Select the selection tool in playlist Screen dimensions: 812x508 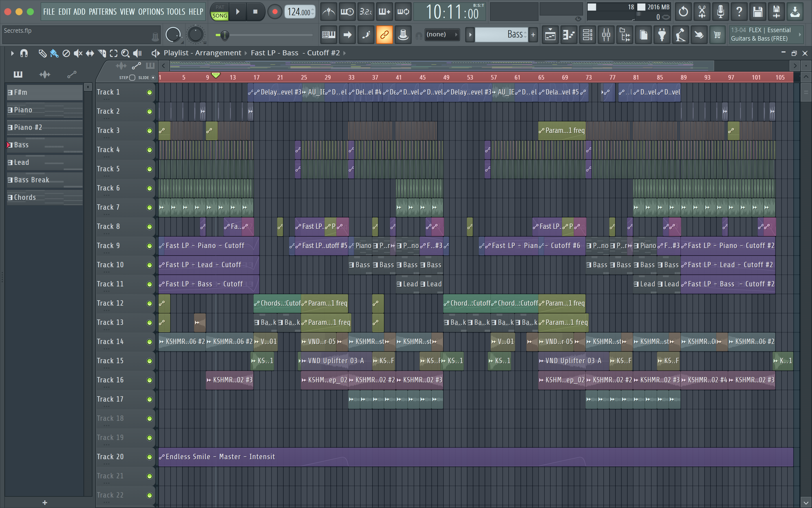click(114, 53)
